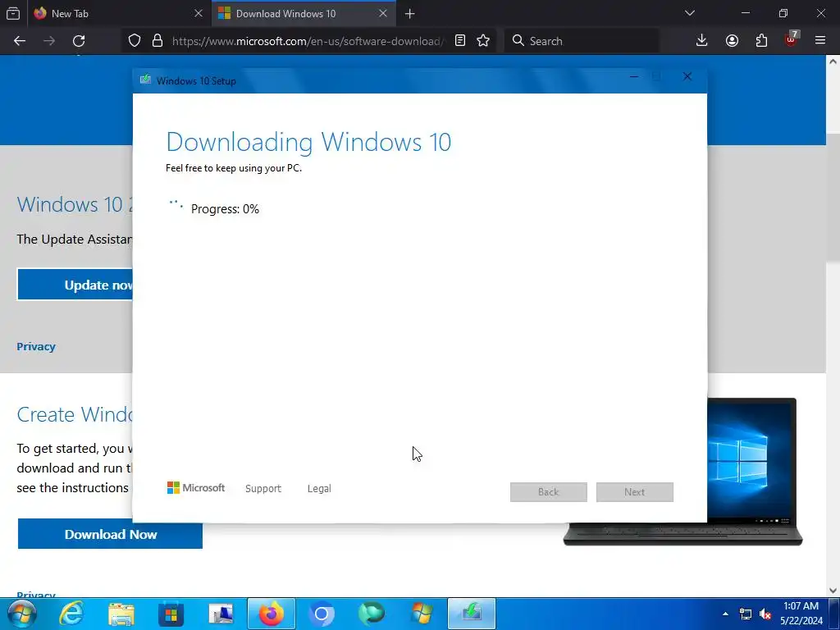The width and height of the screenshot is (840, 630).
Task: Click the URL address field
Action: (308, 41)
